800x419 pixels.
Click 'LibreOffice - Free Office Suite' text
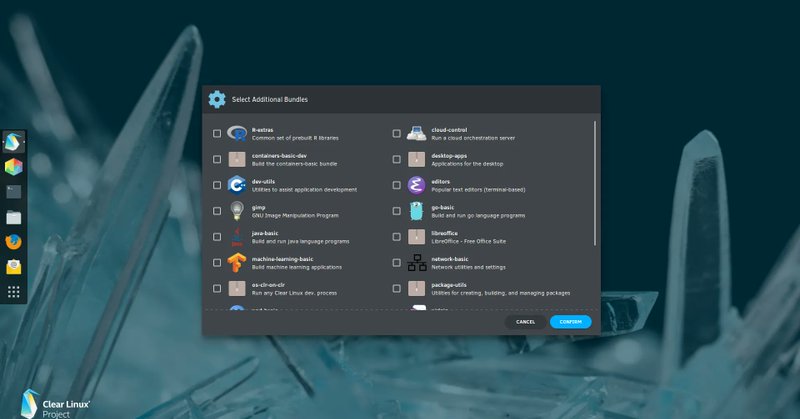[x=468, y=241]
